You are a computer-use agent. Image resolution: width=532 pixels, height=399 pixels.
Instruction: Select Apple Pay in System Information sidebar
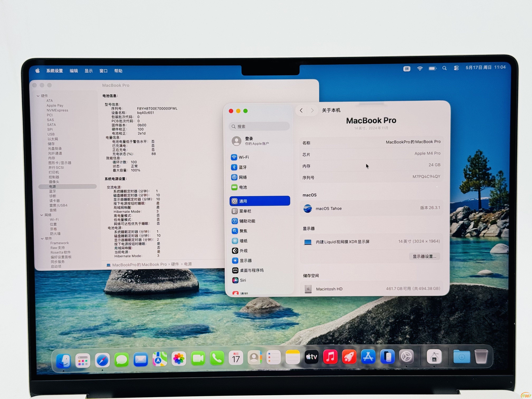tap(55, 105)
